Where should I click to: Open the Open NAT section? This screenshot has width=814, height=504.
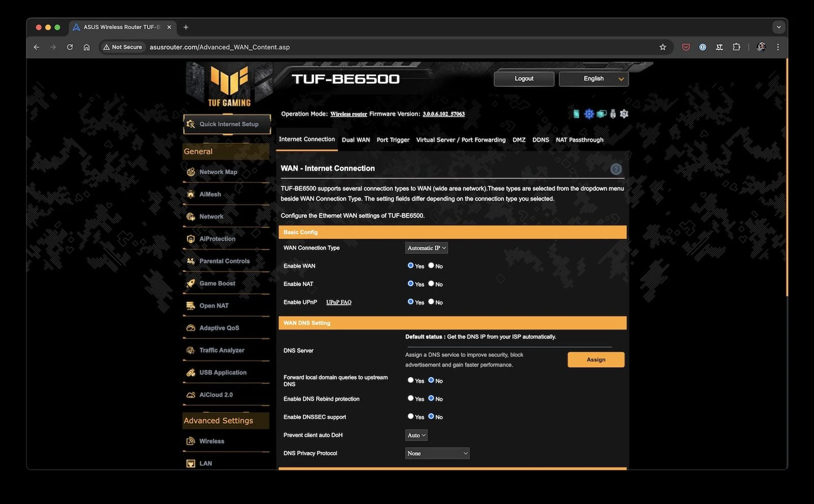226,306
